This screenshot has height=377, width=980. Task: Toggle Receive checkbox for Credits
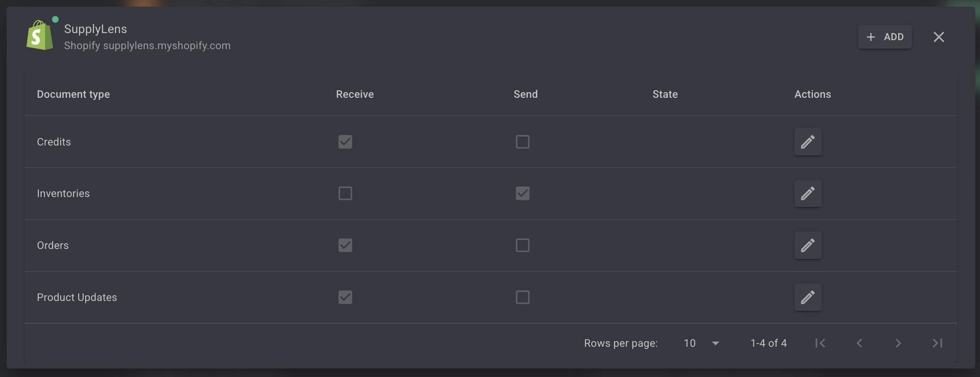[x=345, y=142]
